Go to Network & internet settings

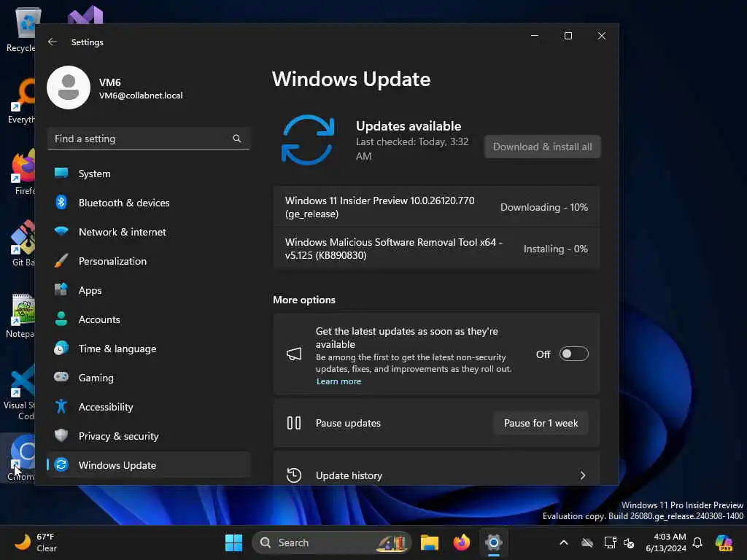point(149,231)
